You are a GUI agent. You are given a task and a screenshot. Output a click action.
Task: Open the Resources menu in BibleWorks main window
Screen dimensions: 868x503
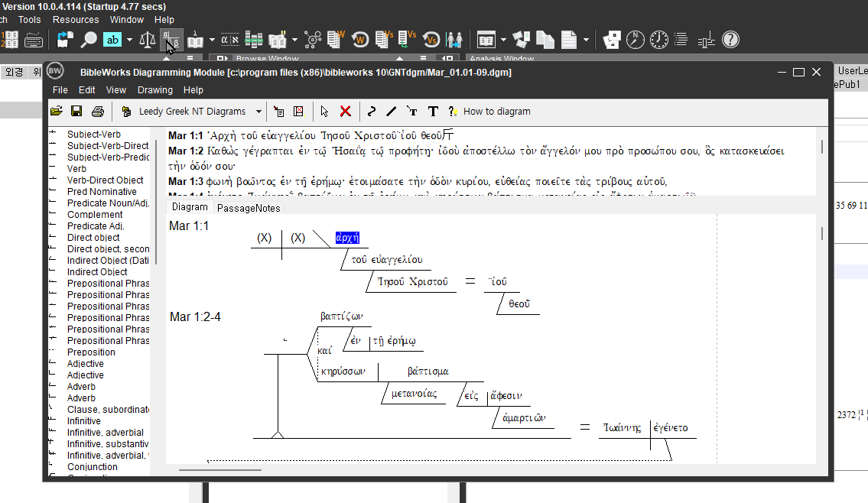tap(75, 19)
